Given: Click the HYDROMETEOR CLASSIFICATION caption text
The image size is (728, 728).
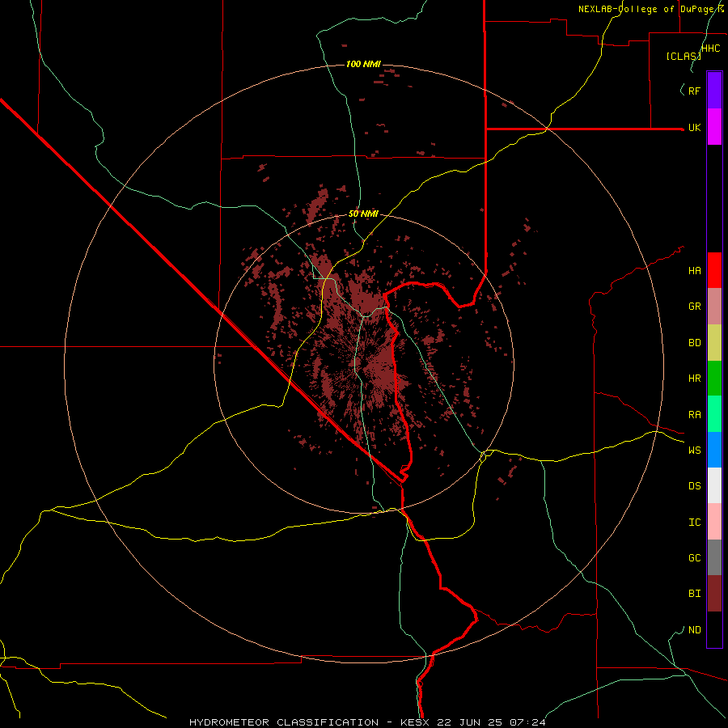Looking at the screenshot, I should coord(284,722).
